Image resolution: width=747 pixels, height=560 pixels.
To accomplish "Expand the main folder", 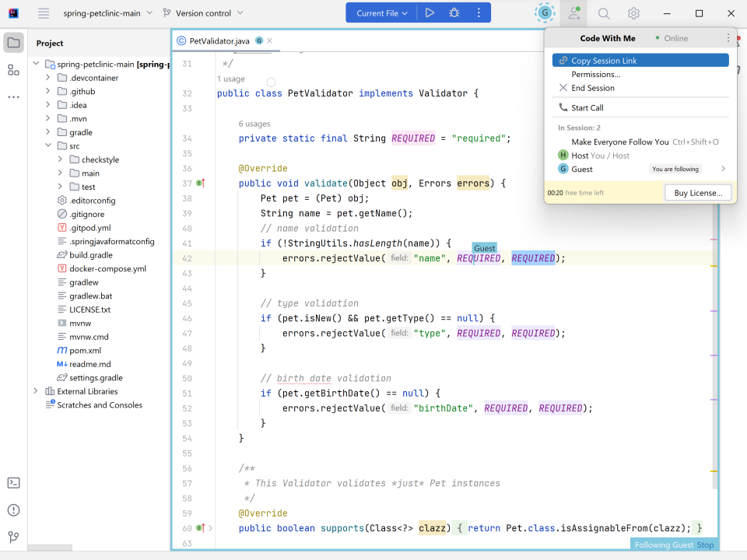I will pyautogui.click(x=60, y=173).
